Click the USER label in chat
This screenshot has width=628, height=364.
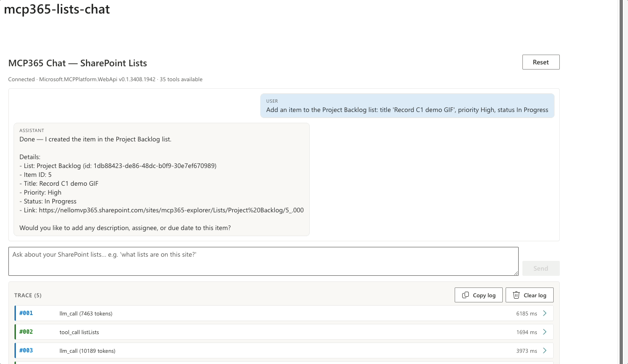tap(272, 101)
